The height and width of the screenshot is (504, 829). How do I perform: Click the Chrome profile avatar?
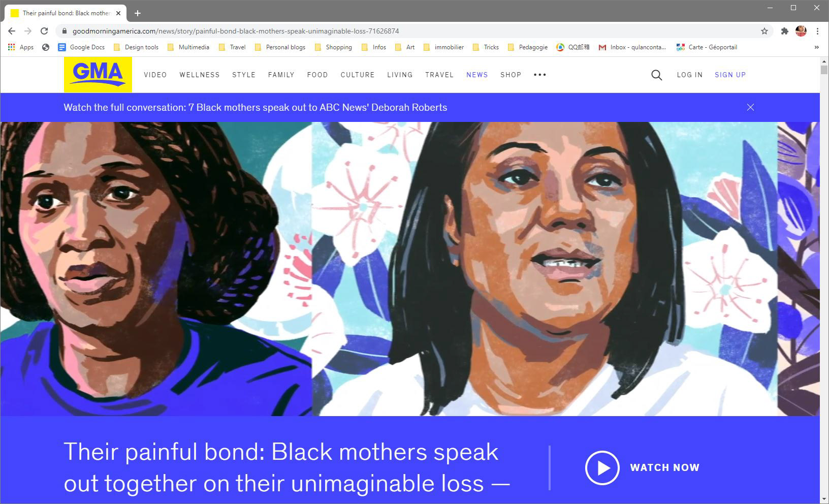point(801,31)
